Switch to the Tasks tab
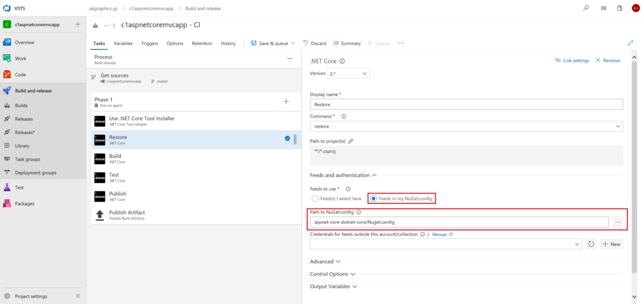This screenshot has height=304, width=644. 99,43
